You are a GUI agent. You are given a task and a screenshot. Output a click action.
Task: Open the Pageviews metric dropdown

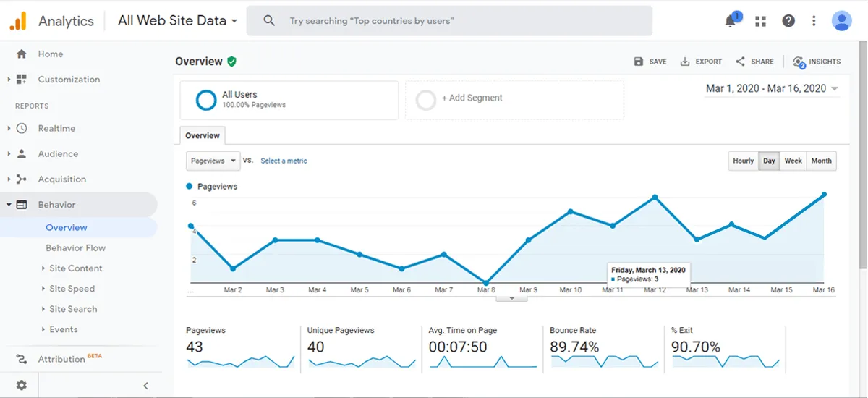click(x=213, y=161)
